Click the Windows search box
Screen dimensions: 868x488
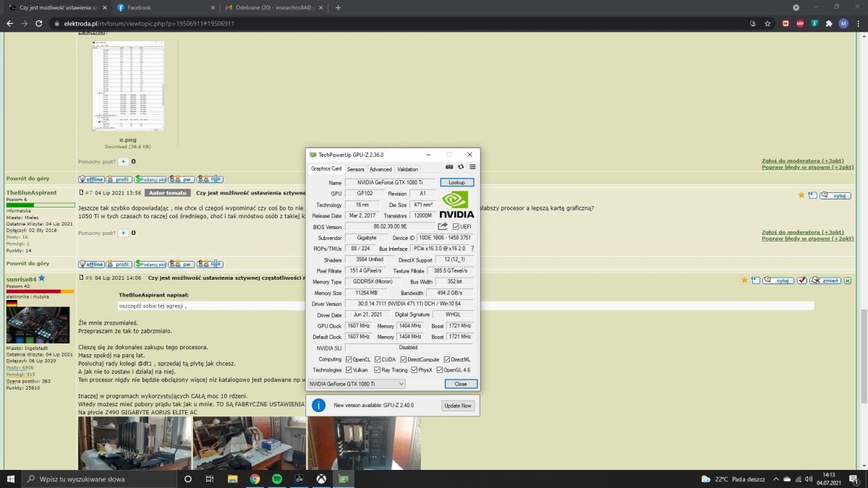[x=99, y=479]
